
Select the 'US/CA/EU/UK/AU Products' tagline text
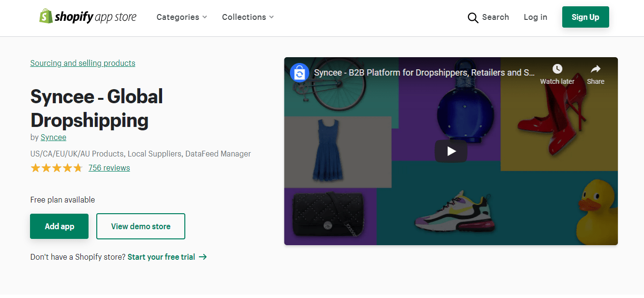(x=140, y=154)
